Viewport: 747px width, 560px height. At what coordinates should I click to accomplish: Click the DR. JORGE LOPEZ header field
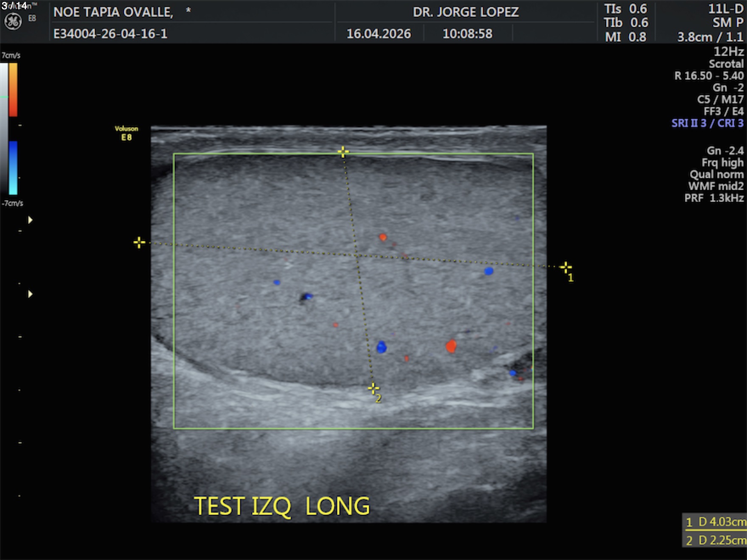coord(466,12)
